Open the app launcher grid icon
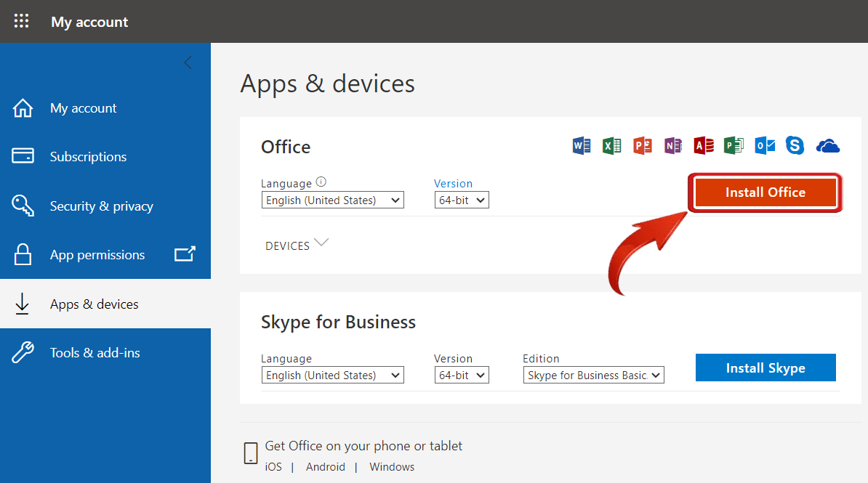Screen dimensions: 868x483 coord(21,21)
